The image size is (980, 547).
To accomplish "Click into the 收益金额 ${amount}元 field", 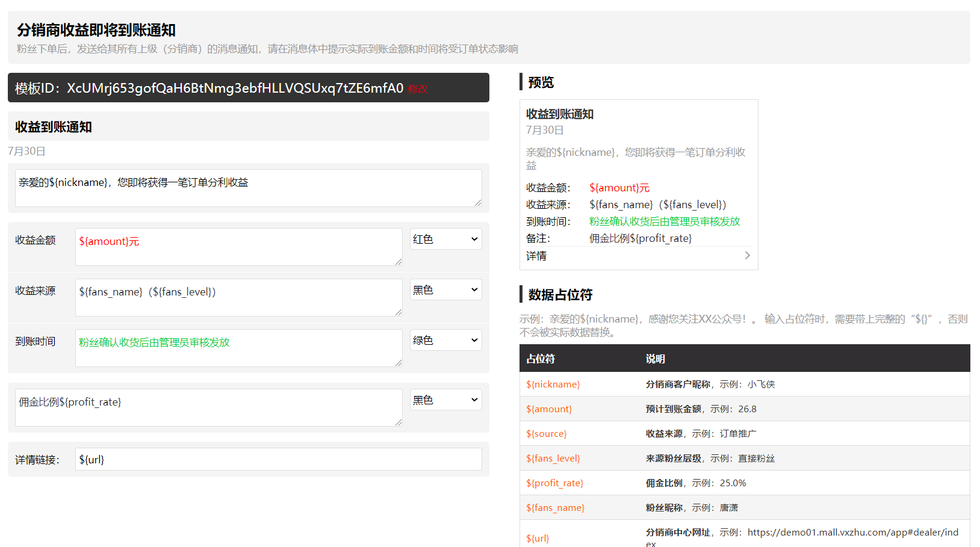I will [x=238, y=247].
